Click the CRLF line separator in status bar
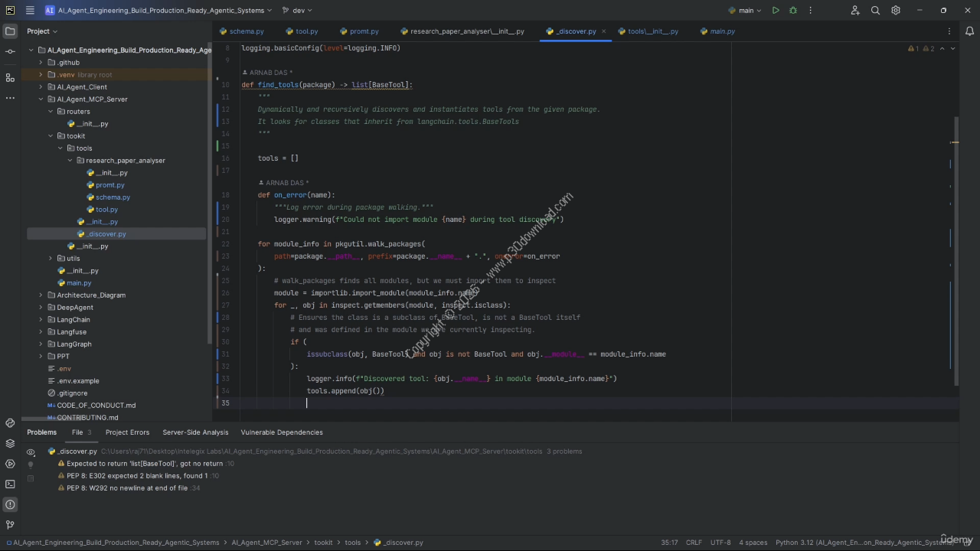Image resolution: width=980 pixels, height=551 pixels. point(694,543)
